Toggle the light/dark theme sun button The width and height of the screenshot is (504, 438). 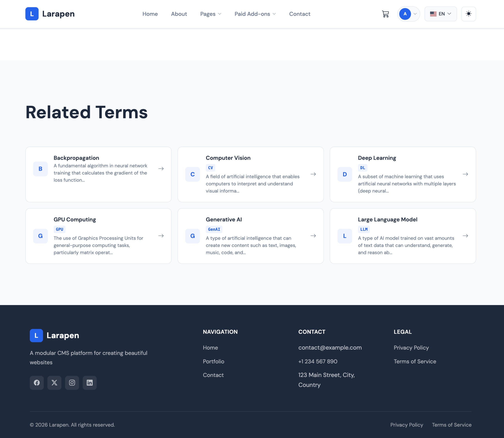[x=468, y=14]
